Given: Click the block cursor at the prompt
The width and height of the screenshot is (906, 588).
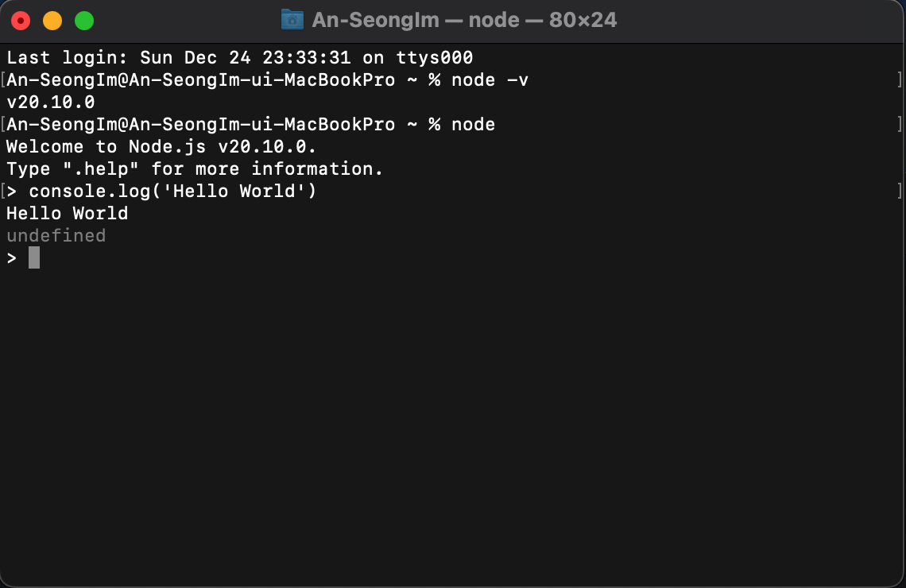Looking at the screenshot, I should point(34,257).
